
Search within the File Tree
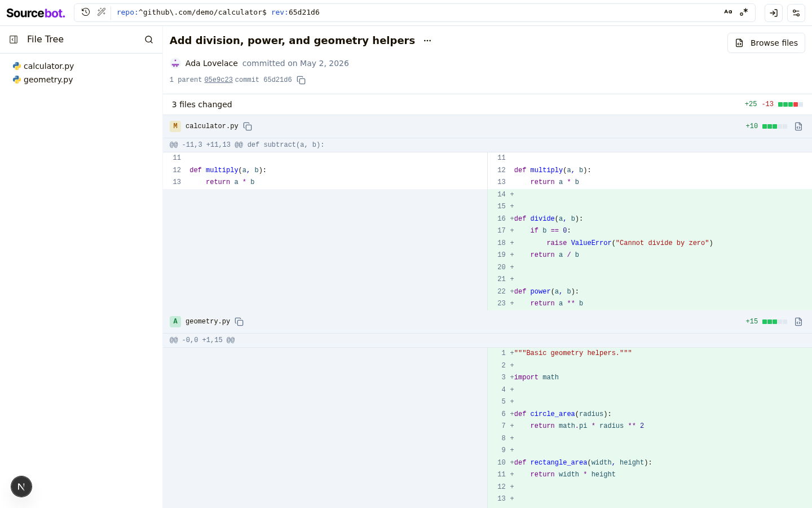[x=149, y=40]
